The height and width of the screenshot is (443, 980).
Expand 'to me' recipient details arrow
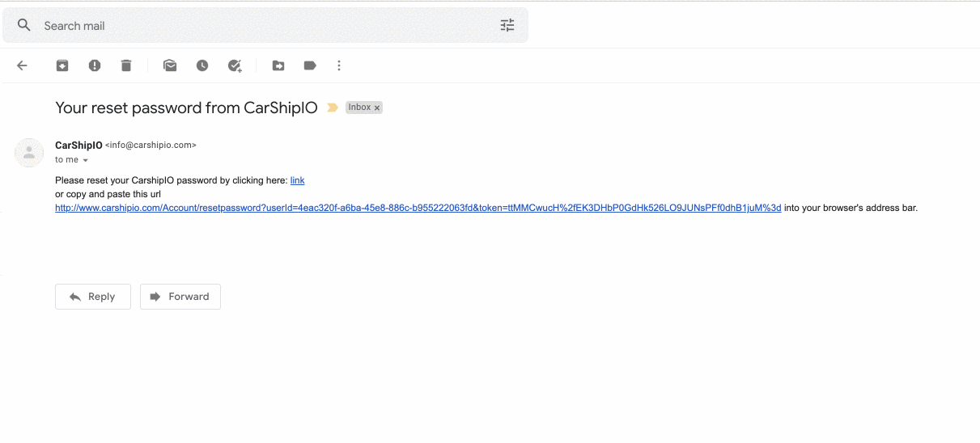click(x=85, y=160)
